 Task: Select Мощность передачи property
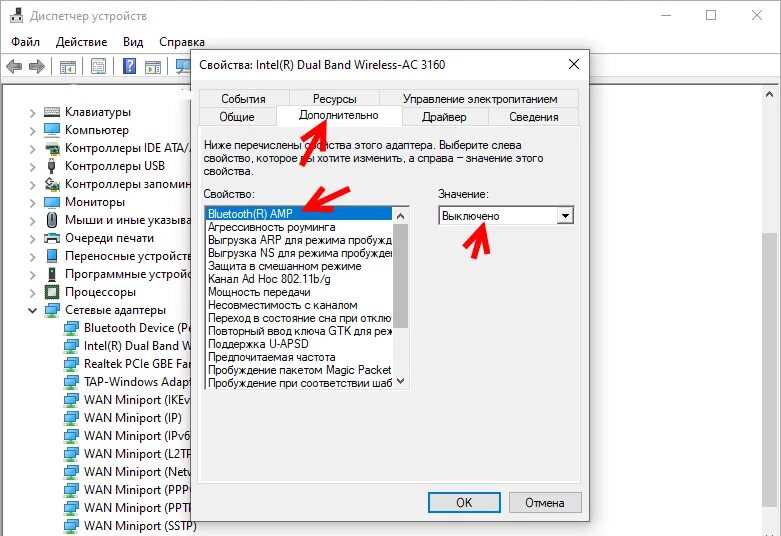pos(299,292)
